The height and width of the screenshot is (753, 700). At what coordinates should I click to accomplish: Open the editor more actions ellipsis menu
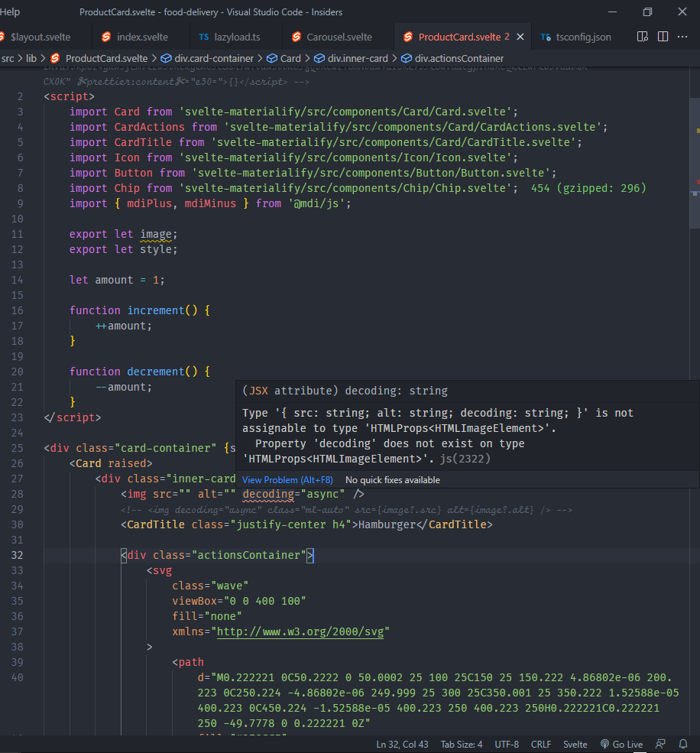point(682,36)
